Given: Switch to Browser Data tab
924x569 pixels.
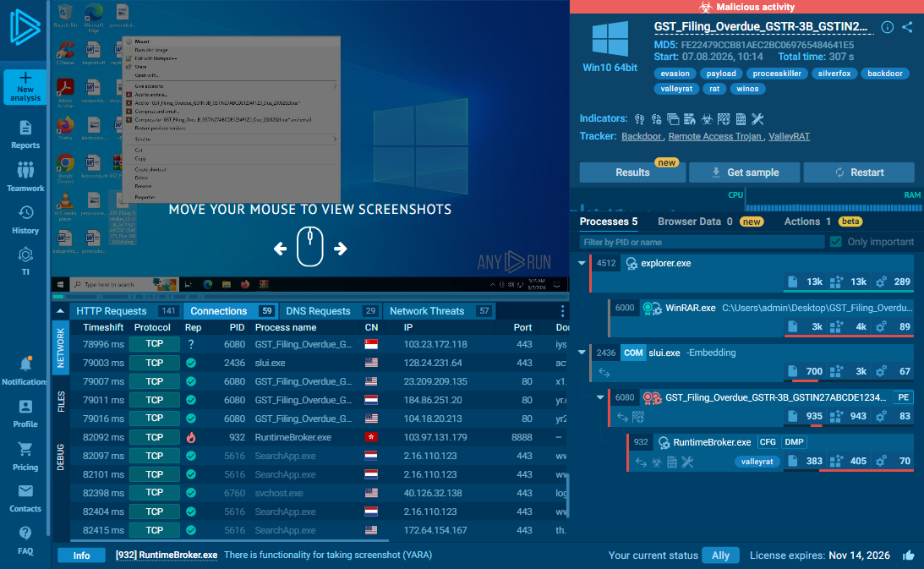Looking at the screenshot, I should (711, 222).
